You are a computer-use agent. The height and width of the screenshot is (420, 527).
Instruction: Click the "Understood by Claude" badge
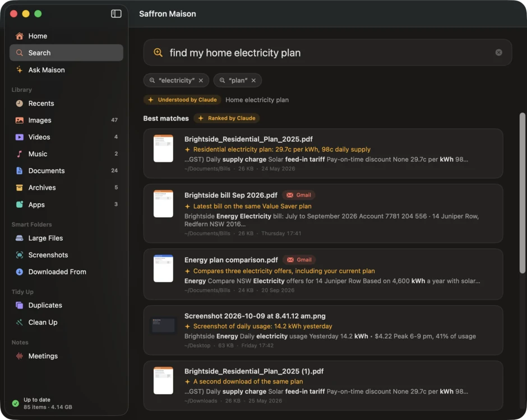click(x=182, y=100)
